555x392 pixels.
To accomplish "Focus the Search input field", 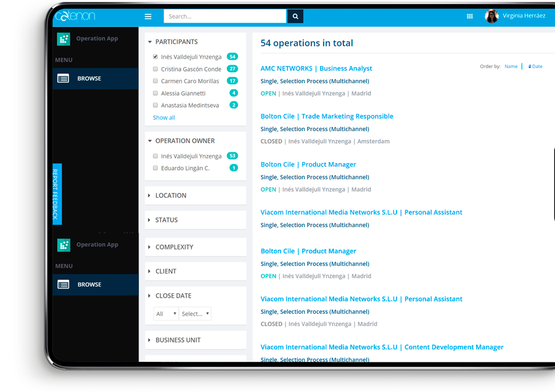I will 224,16.
